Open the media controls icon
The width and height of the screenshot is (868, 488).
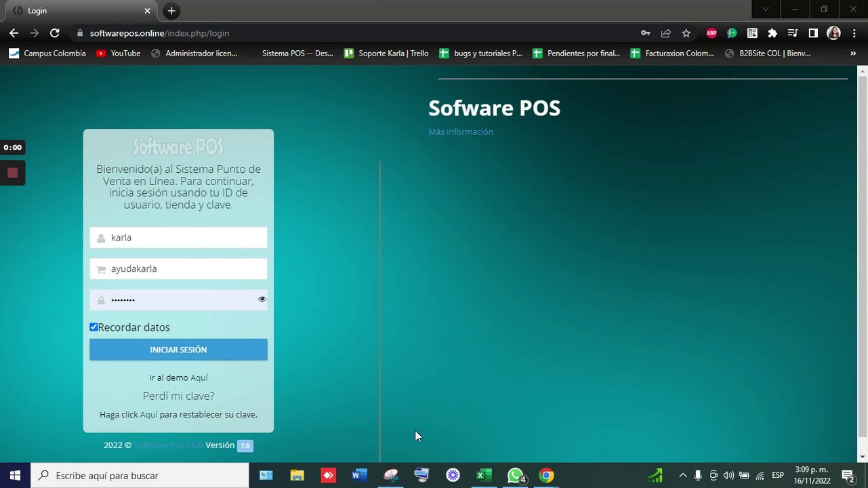(x=793, y=33)
